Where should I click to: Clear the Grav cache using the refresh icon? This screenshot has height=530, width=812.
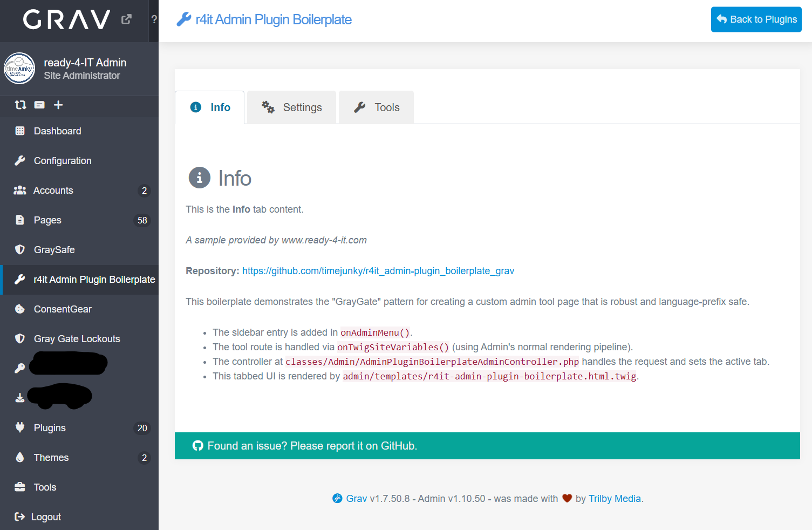20,105
